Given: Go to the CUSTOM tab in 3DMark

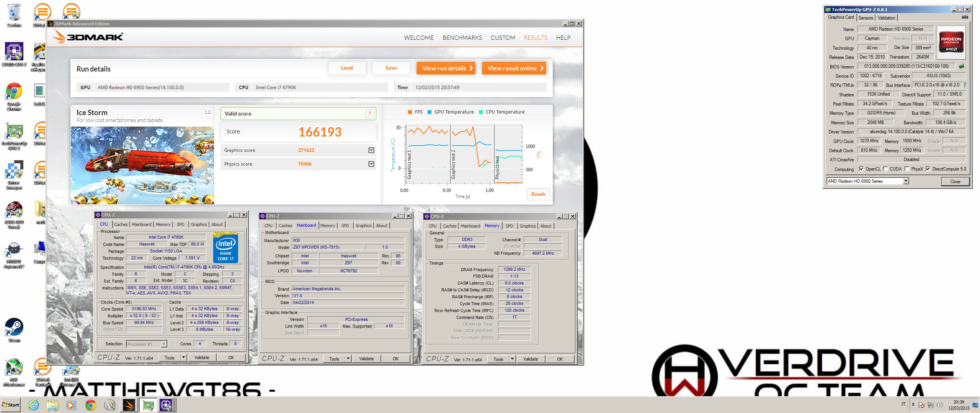Looking at the screenshot, I should pos(503,37).
